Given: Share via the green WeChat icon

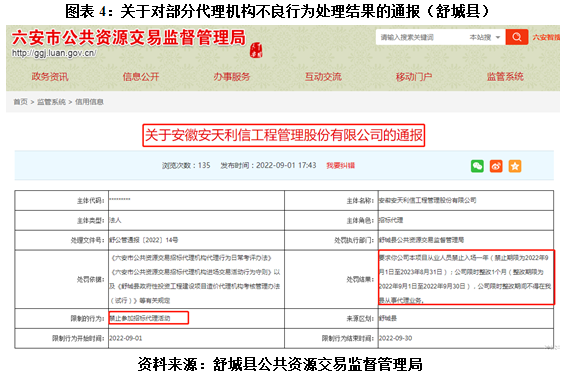Looking at the screenshot, I should [x=477, y=166].
